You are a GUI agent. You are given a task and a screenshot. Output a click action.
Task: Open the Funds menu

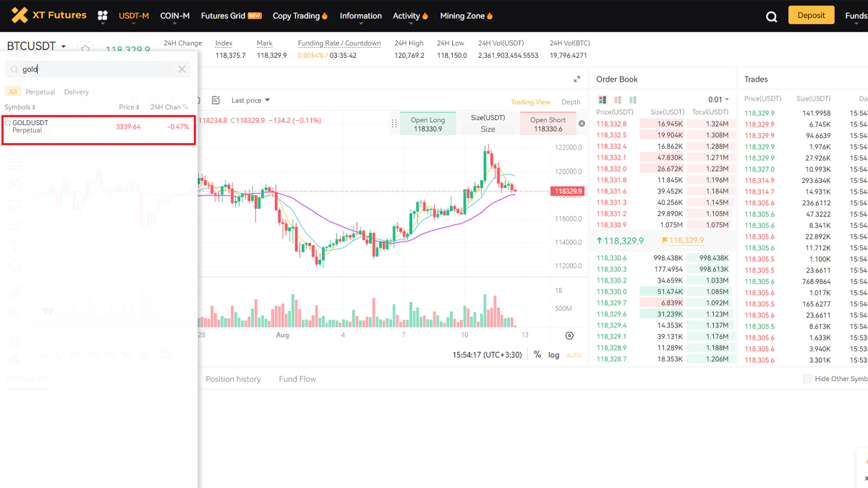(x=856, y=16)
